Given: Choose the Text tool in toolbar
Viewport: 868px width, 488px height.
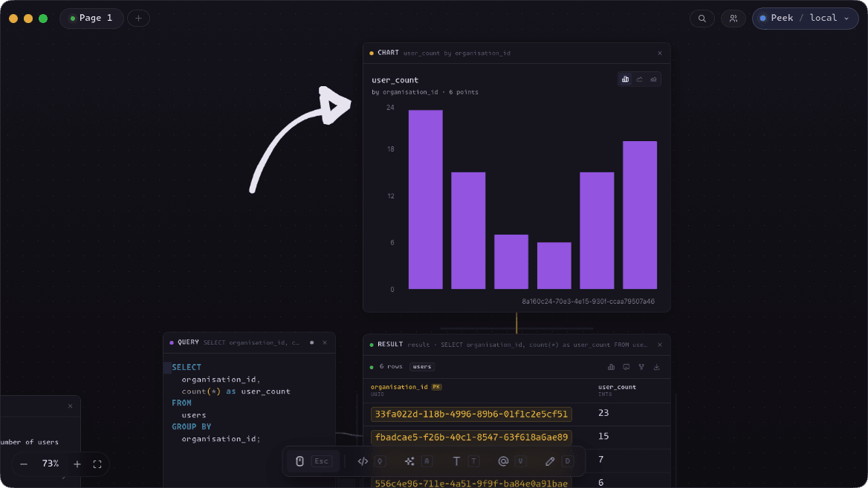Looking at the screenshot, I should click(456, 461).
